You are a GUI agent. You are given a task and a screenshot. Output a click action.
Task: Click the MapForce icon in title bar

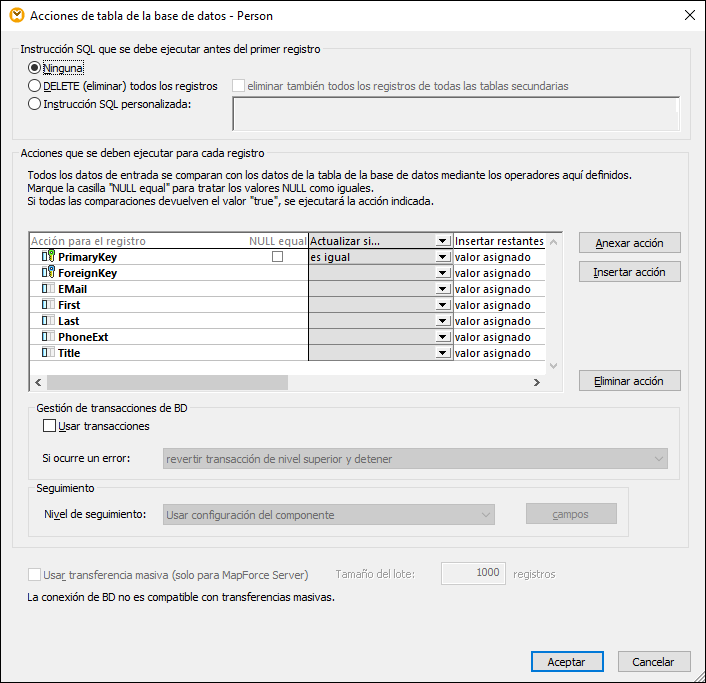coord(15,16)
